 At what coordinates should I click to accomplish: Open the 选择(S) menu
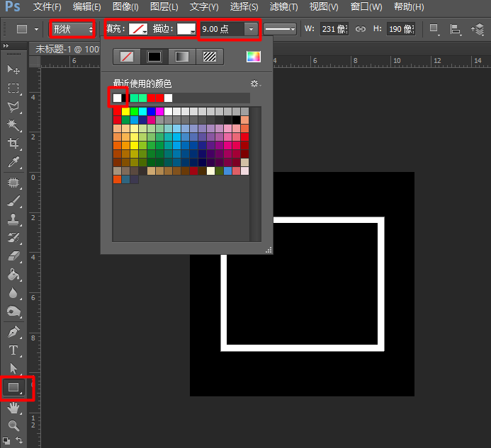tap(244, 6)
